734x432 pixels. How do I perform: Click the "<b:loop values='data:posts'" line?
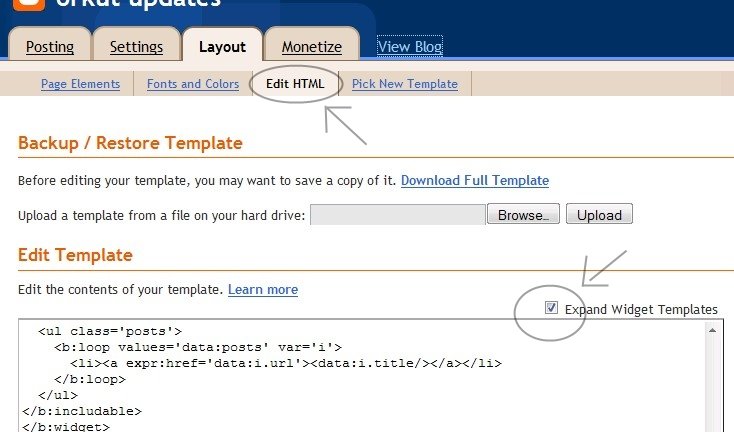click(198, 347)
